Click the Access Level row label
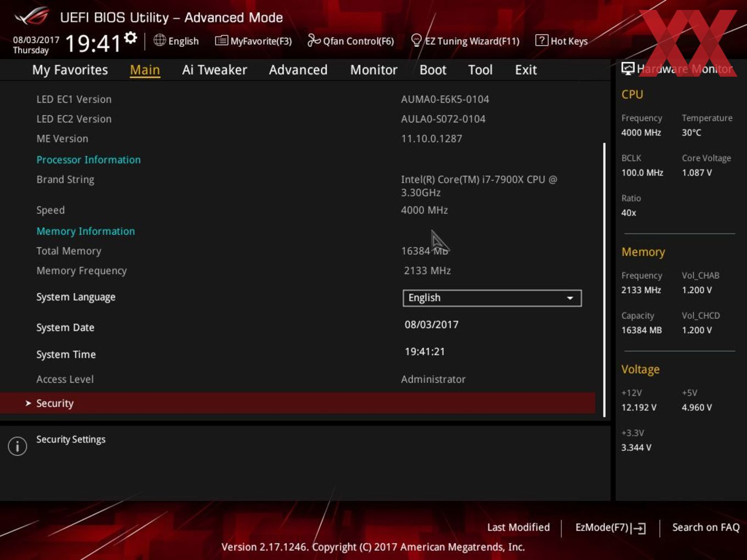Viewport: 747px width, 560px height. coord(65,379)
